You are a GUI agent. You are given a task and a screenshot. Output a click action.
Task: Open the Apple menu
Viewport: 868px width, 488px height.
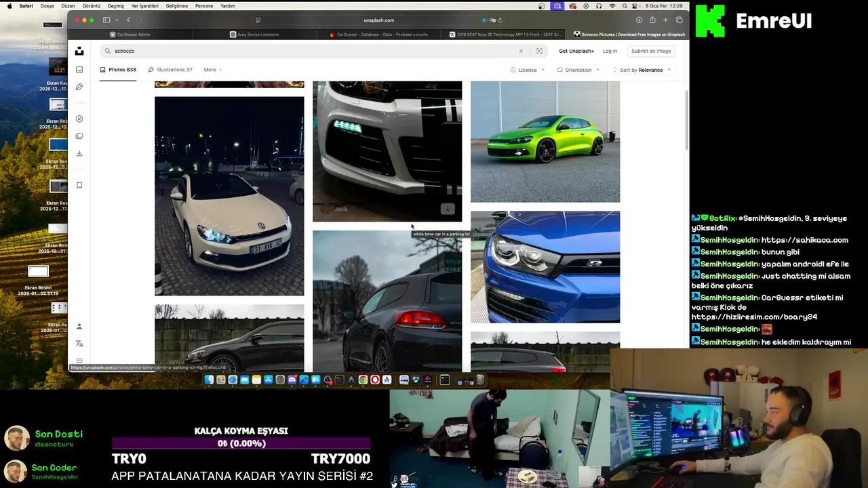click(x=9, y=6)
